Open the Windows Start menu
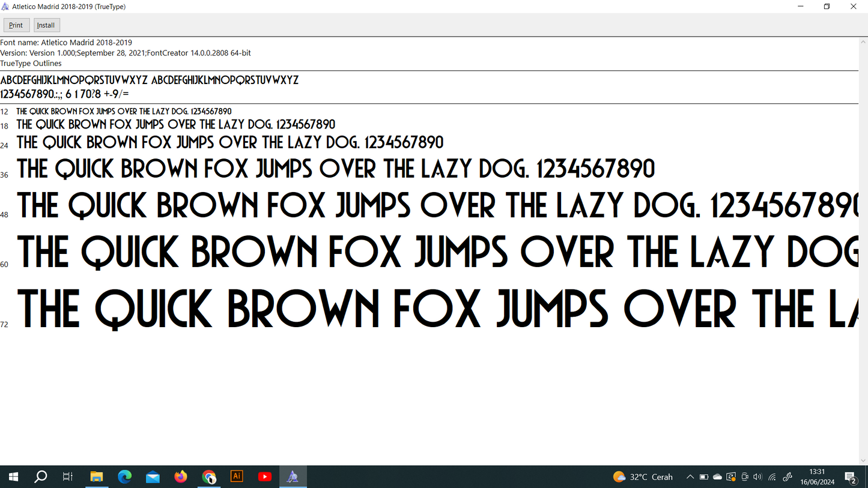This screenshot has height=488, width=868. click(13, 477)
